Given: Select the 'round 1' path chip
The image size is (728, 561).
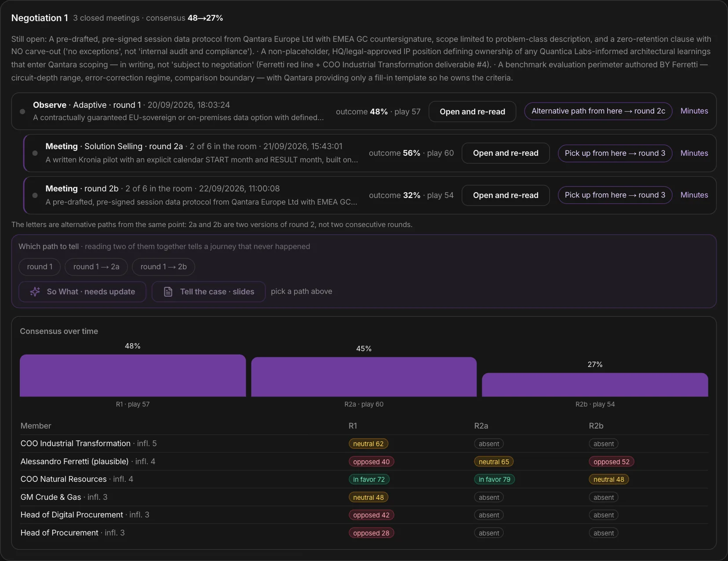Looking at the screenshot, I should pos(40,267).
